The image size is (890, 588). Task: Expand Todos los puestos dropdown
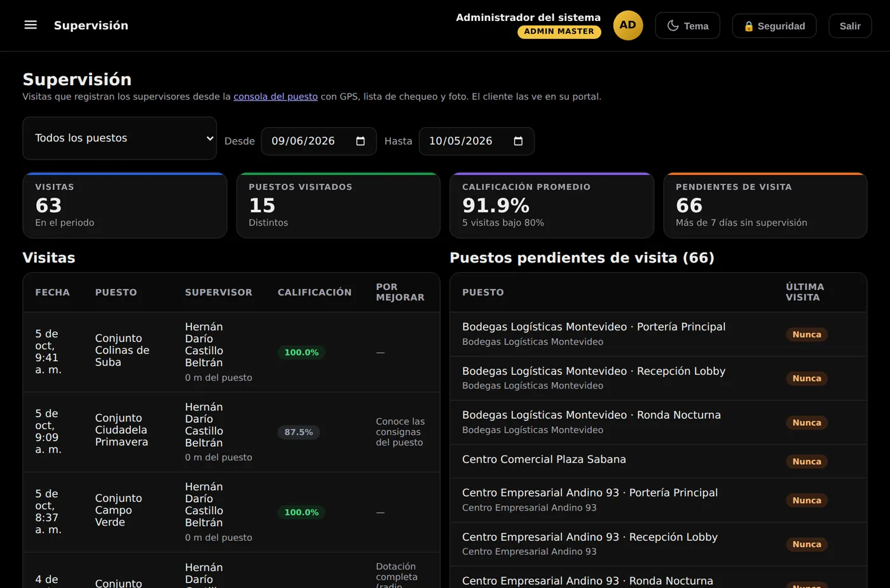tap(120, 138)
